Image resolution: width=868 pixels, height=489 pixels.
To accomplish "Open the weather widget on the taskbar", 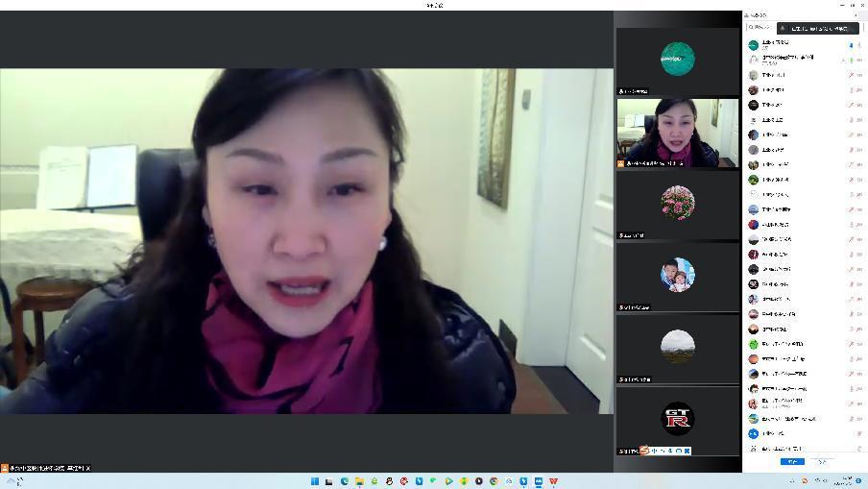I will click(x=14, y=481).
